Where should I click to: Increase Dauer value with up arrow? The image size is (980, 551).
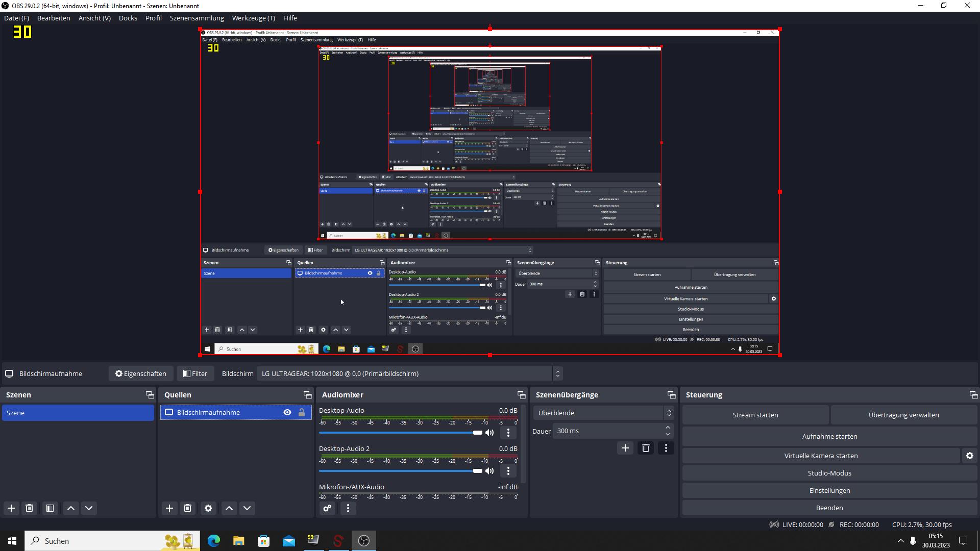[668, 428]
